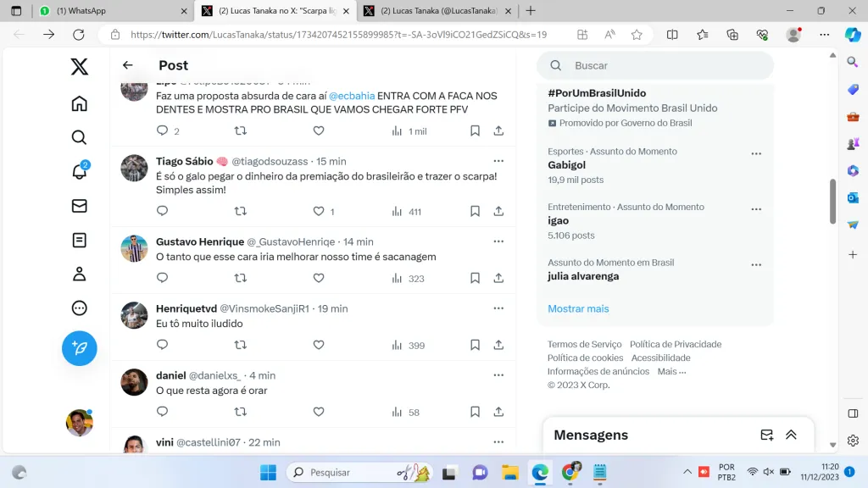Repost Henriquetvd's reply
868x488 pixels.
(240, 345)
